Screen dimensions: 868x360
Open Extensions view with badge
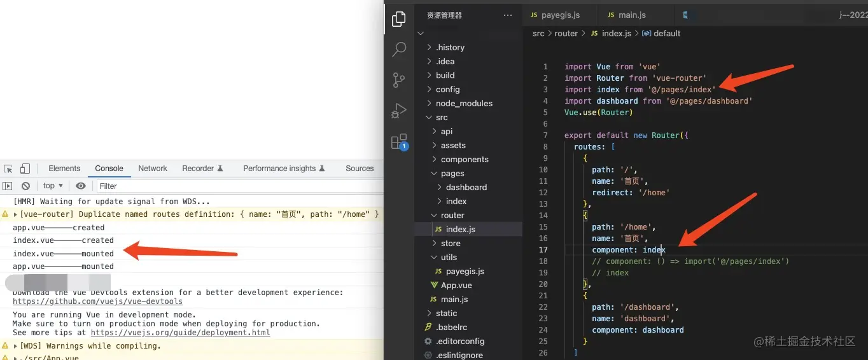coord(399,141)
